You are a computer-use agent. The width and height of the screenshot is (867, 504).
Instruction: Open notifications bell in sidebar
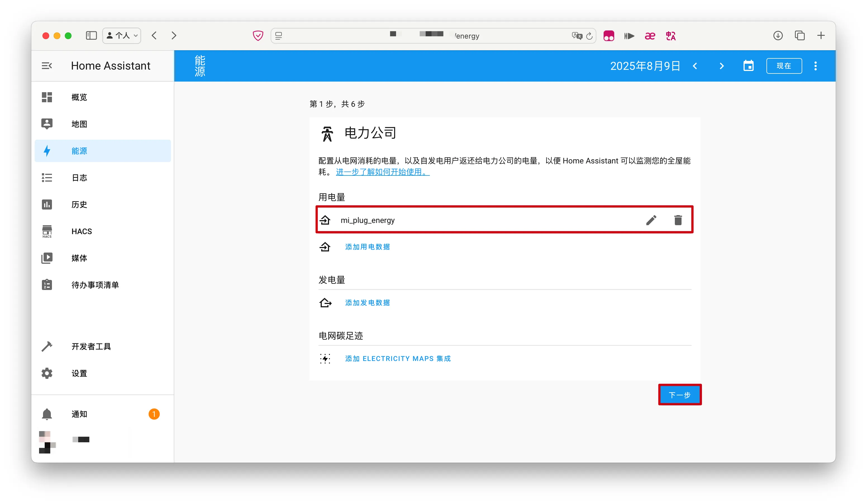47,414
